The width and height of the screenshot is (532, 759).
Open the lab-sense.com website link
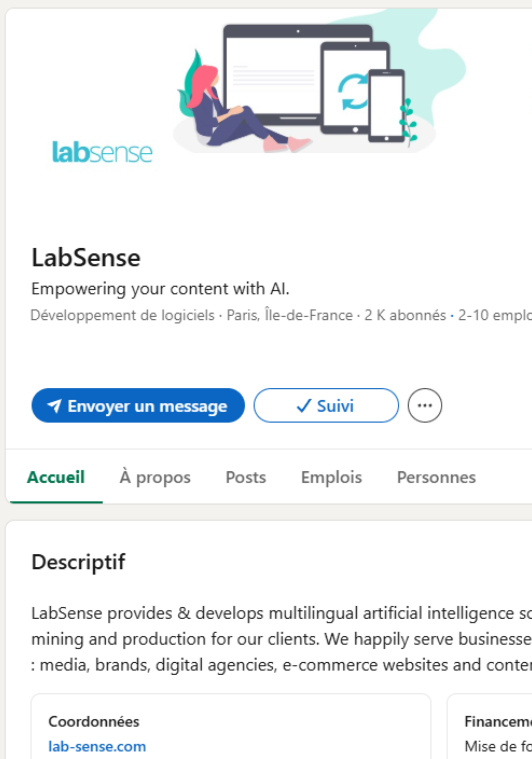[97, 746]
